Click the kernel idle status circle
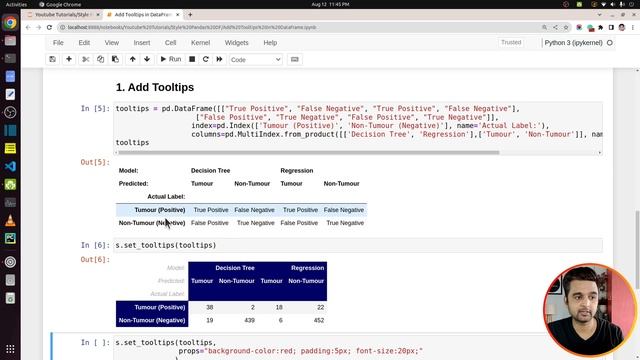 [x=610, y=42]
